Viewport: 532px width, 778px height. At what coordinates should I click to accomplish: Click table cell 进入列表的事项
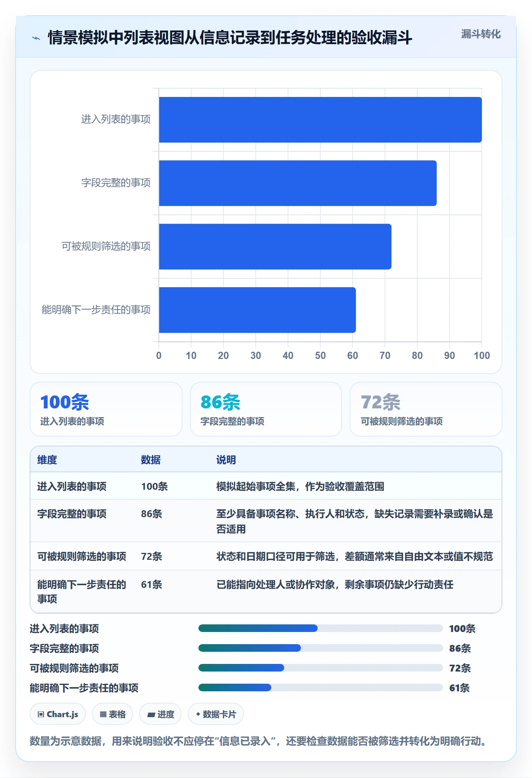pyautogui.click(x=72, y=486)
